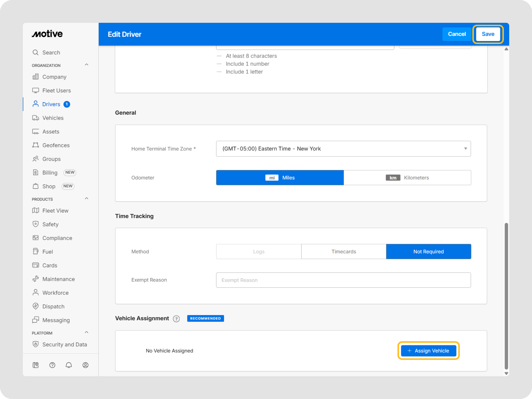Click the Motive logo
This screenshot has height=399, width=532.
click(47, 34)
